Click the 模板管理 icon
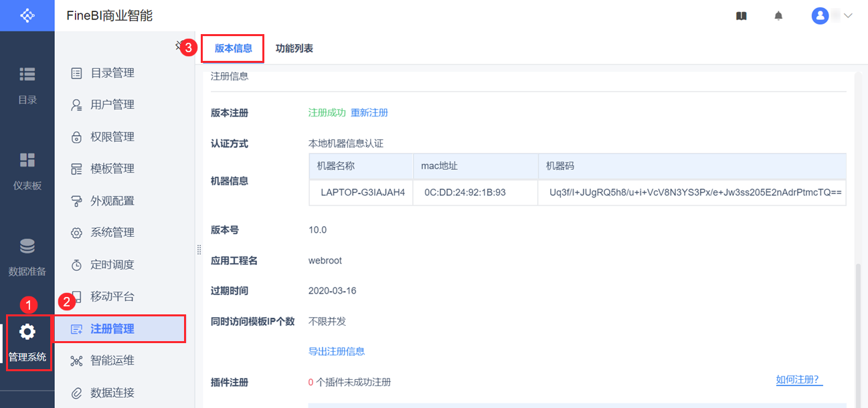Screen dimensions: 868x408 pyautogui.click(x=77, y=169)
